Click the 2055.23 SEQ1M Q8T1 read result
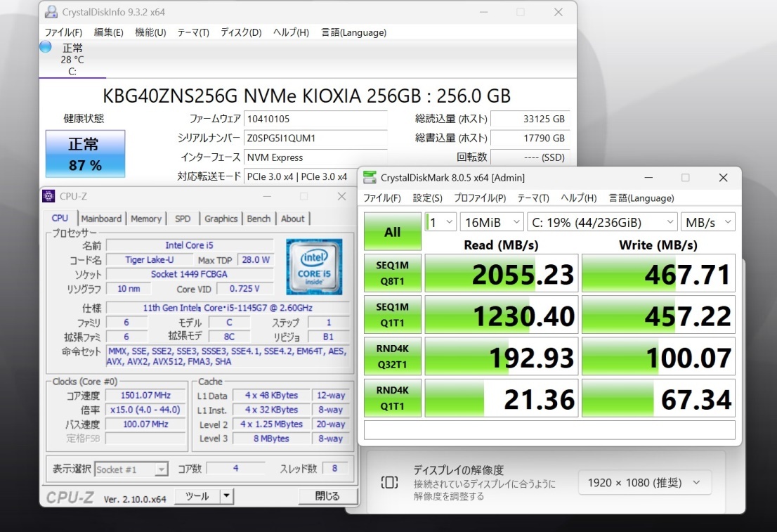The width and height of the screenshot is (777, 532). (x=502, y=273)
